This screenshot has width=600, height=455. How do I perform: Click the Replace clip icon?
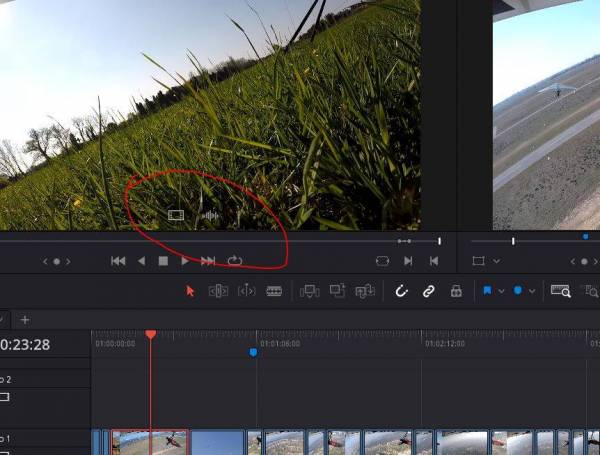pos(365,291)
